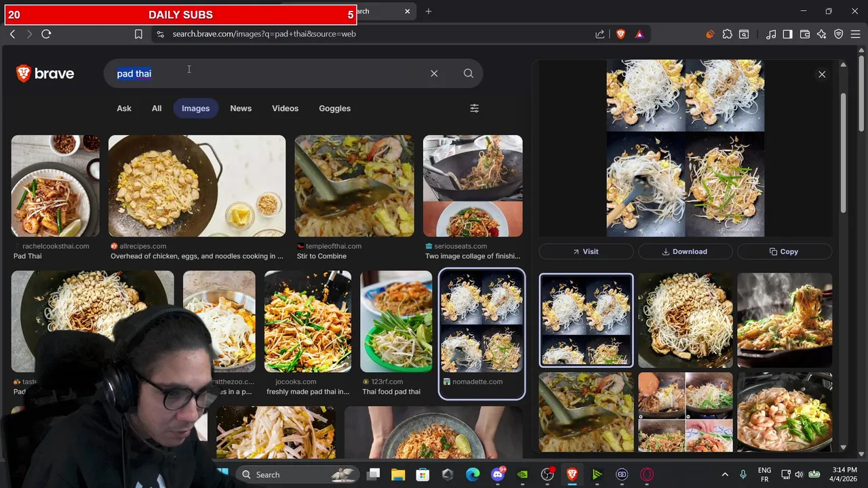Submit search with the magnifier icon
This screenshot has width=868, height=488.
point(469,73)
